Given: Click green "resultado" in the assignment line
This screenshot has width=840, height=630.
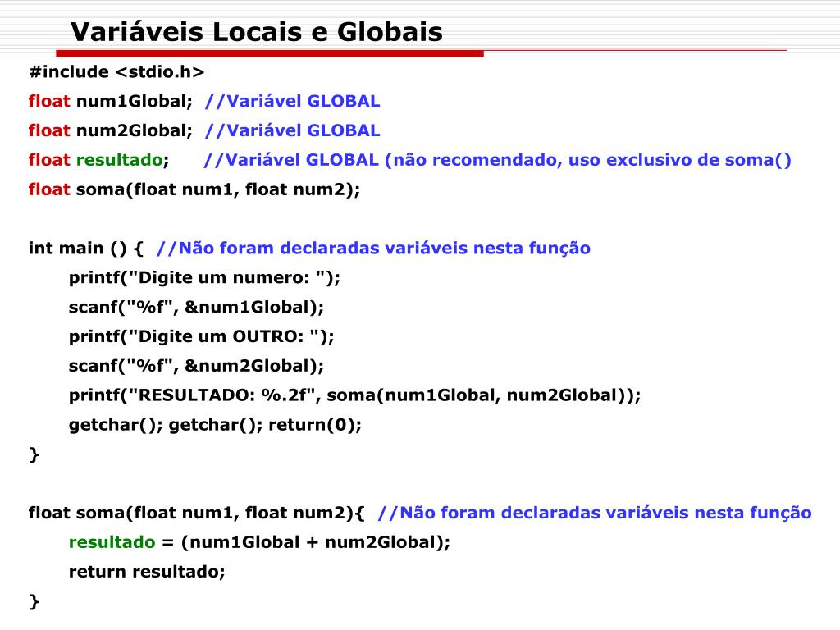Looking at the screenshot, I should pyautogui.click(x=112, y=542).
